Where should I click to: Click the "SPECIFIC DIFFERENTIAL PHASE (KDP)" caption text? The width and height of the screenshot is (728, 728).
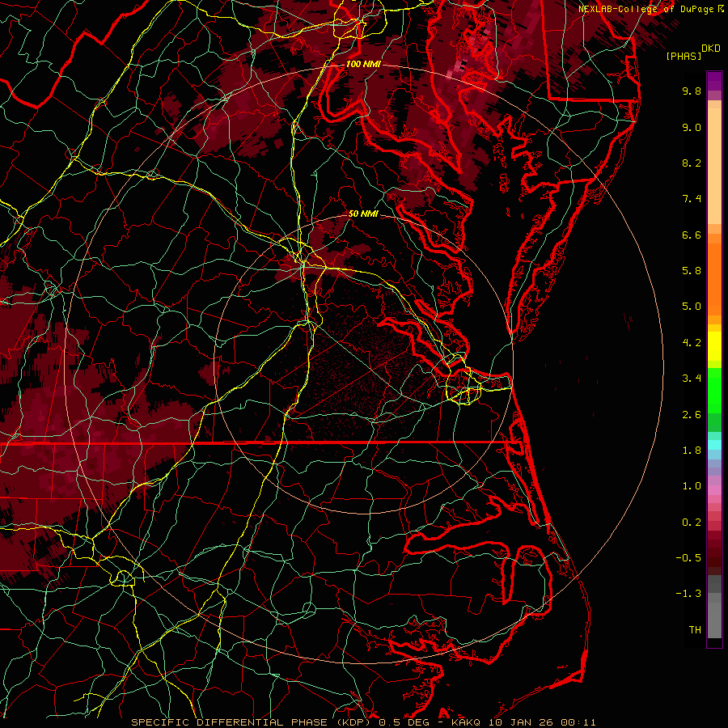[249, 722]
